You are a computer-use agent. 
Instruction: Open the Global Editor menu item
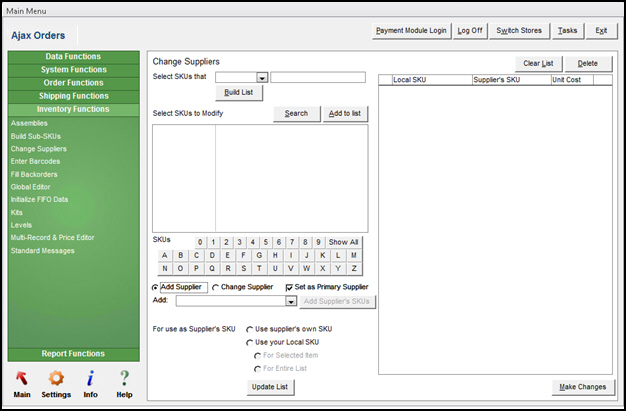[x=32, y=186]
